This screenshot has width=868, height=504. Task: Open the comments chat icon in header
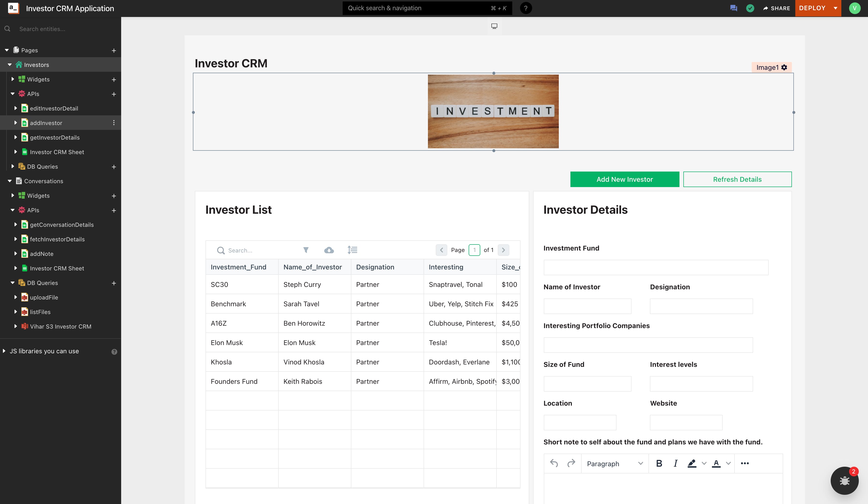733,8
